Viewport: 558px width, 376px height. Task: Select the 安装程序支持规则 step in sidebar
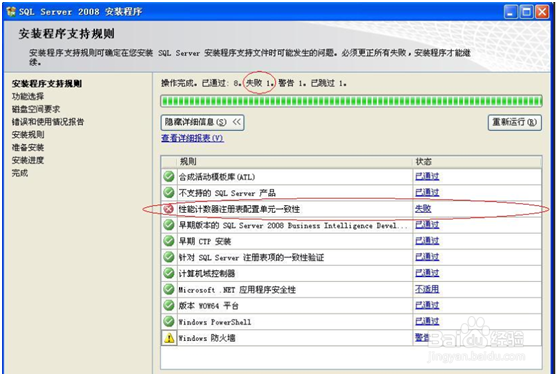[x=47, y=84]
